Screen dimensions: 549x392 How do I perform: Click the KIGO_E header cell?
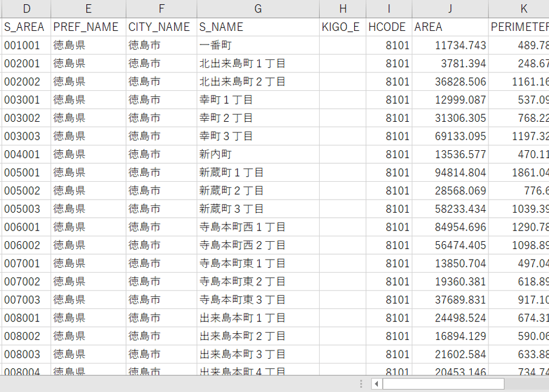(343, 27)
